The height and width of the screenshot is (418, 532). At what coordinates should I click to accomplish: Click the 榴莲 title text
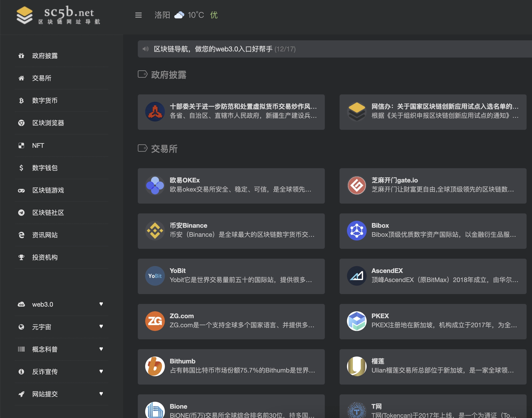[x=378, y=361]
